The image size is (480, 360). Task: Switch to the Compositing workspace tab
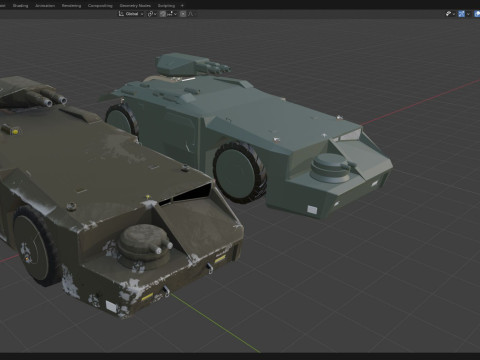[100, 5]
